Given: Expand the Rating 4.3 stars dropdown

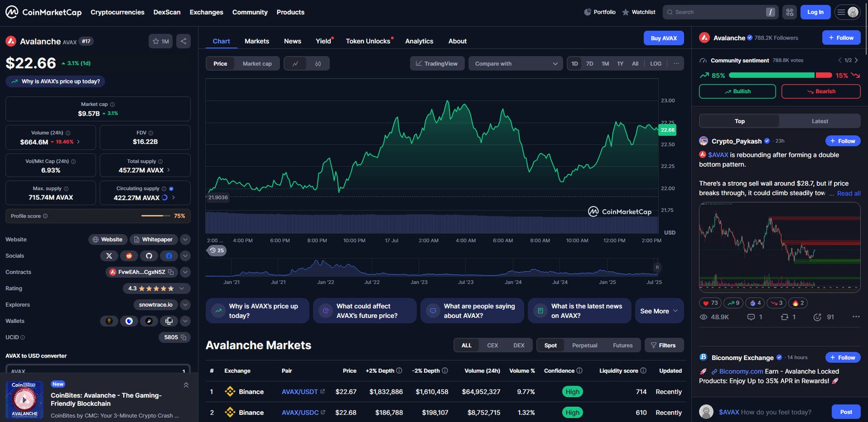Looking at the screenshot, I should point(156,289).
